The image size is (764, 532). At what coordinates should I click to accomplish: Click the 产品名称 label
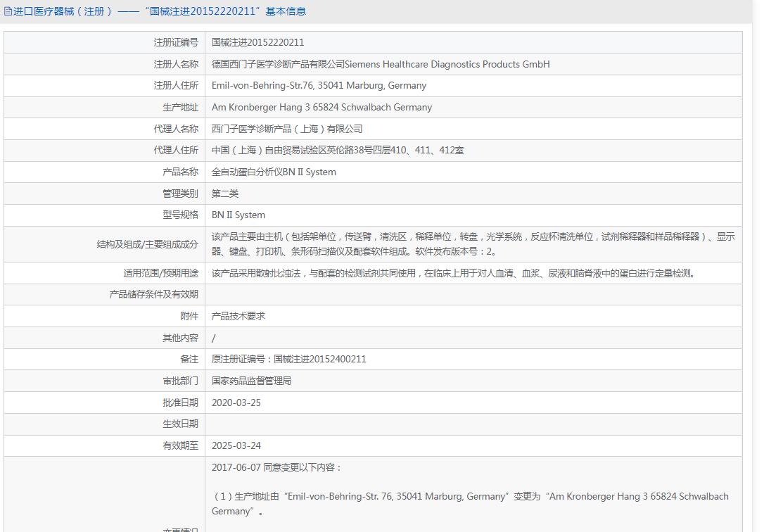click(180, 172)
